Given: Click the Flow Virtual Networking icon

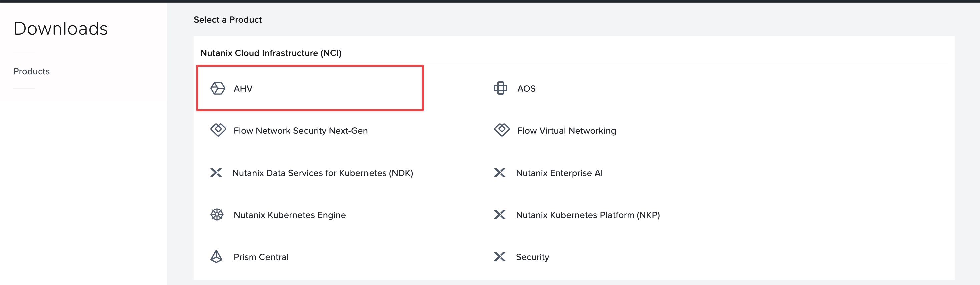Looking at the screenshot, I should [501, 130].
